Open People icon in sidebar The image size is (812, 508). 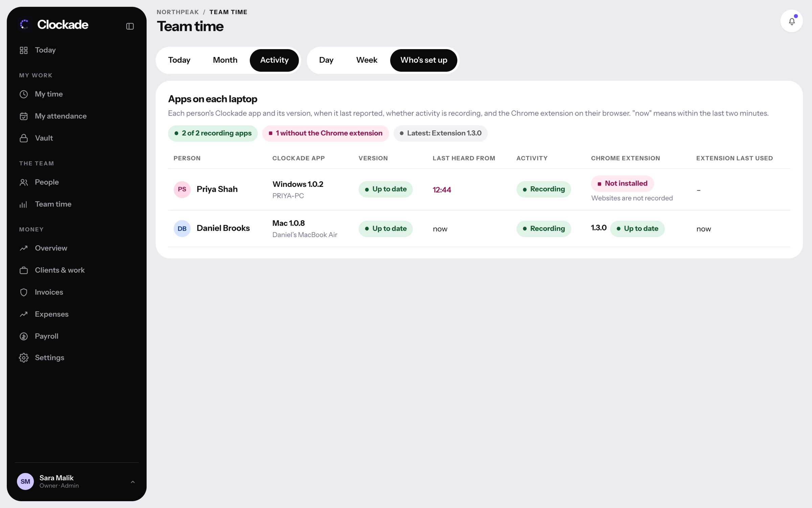click(x=24, y=182)
